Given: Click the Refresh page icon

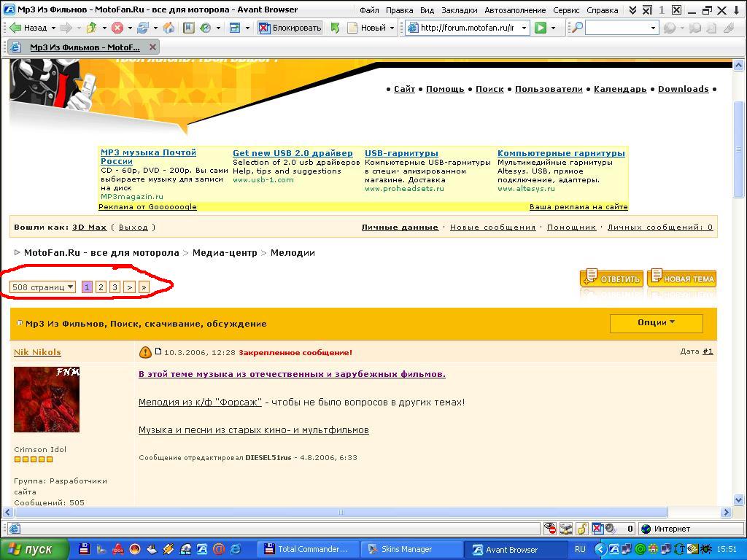Looking at the screenshot, I should point(143,28).
